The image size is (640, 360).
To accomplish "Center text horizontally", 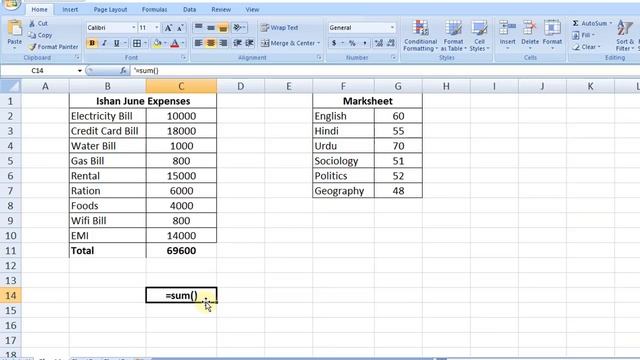I will point(211,43).
